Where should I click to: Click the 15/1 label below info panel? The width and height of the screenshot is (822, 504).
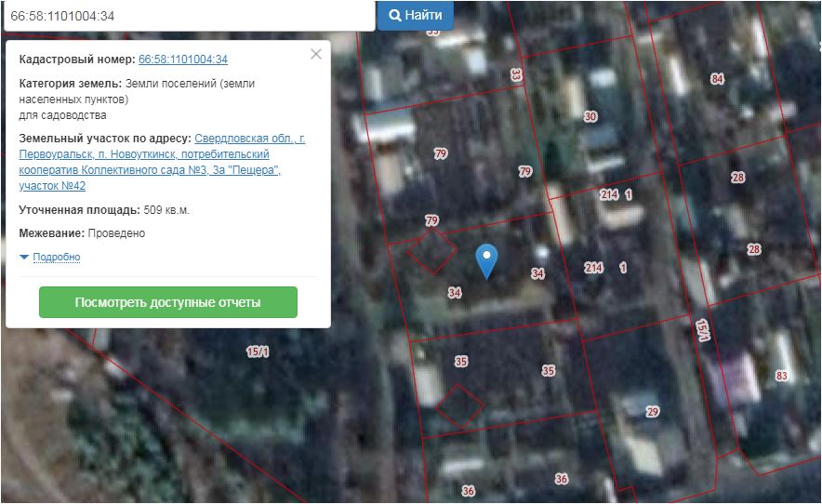[258, 351]
